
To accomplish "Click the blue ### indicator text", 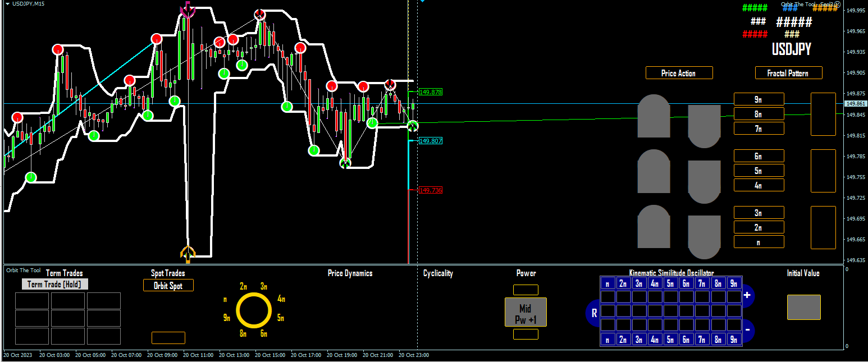I will point(790,8).
